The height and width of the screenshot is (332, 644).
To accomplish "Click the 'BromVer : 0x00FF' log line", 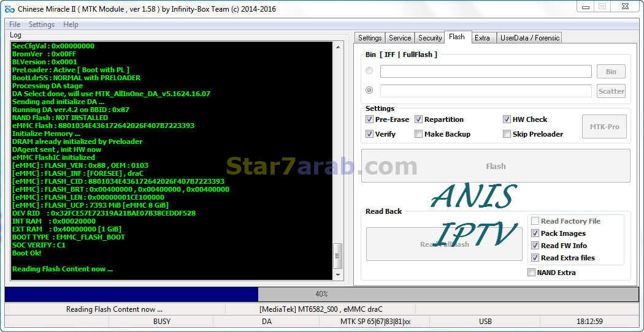I will tap(44, 54).
